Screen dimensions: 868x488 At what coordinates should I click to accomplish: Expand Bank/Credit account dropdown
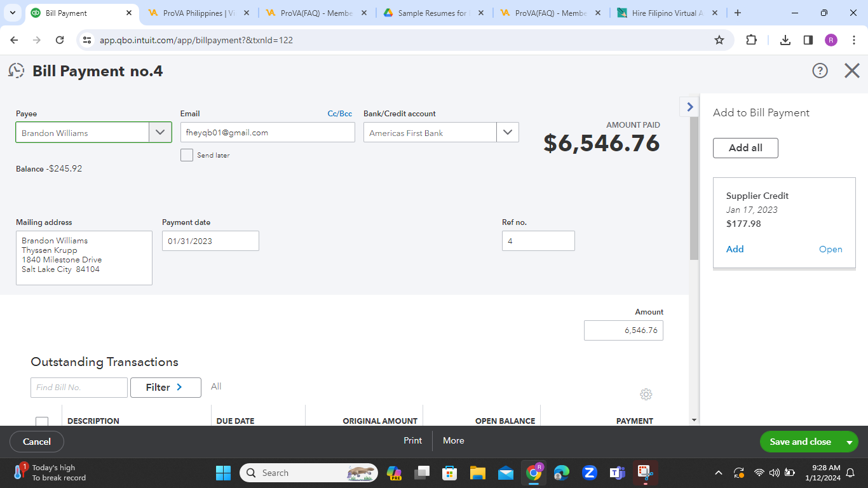508,132
